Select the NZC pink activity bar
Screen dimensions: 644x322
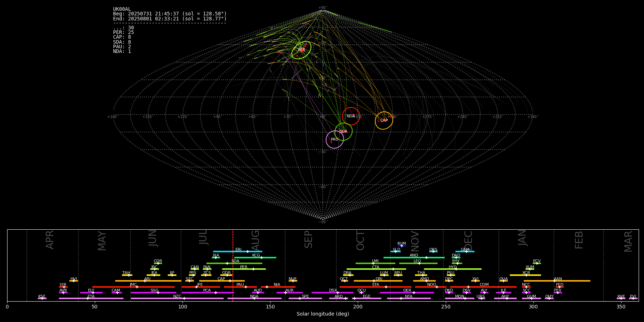pyautogui.click(x=177, y=298)
